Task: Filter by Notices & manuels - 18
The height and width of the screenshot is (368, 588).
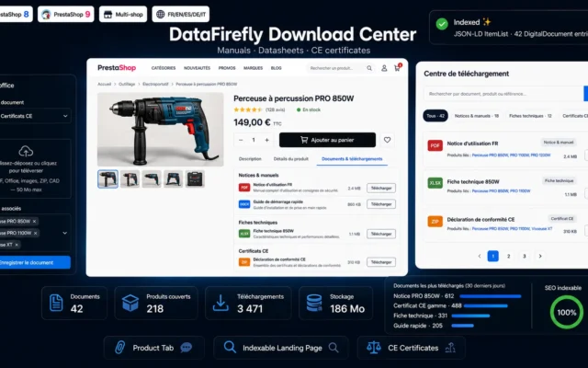Action: point(477,116)
